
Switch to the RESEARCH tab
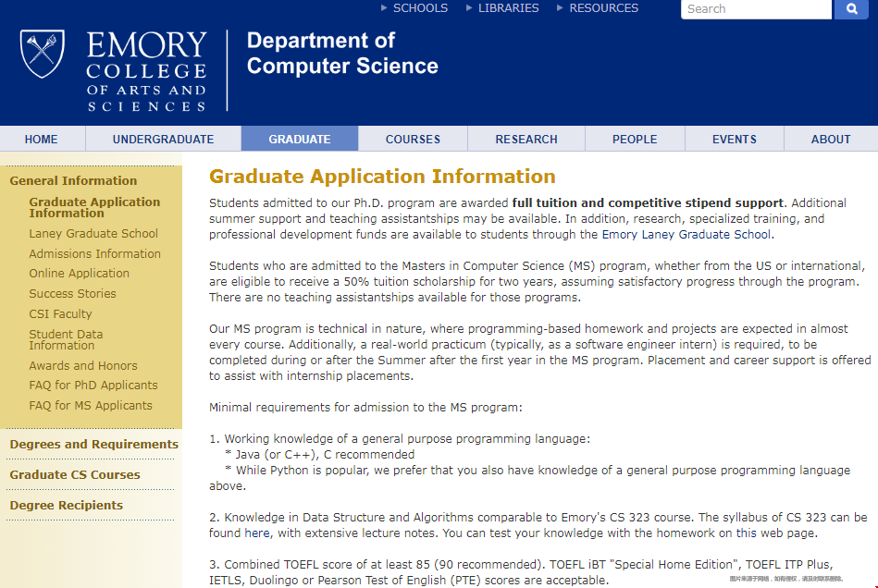pos(526,139)
